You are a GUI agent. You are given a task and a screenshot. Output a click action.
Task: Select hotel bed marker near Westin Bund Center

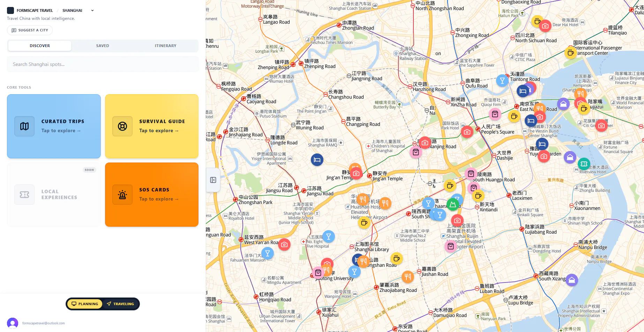(531, 121)
